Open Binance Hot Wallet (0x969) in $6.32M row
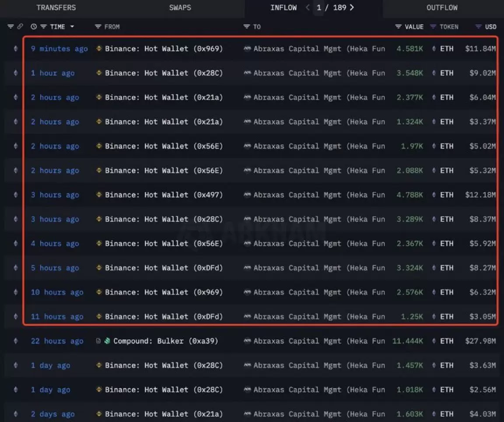The width and height of the screenshot is (504, 422). (x=164, y=292)
